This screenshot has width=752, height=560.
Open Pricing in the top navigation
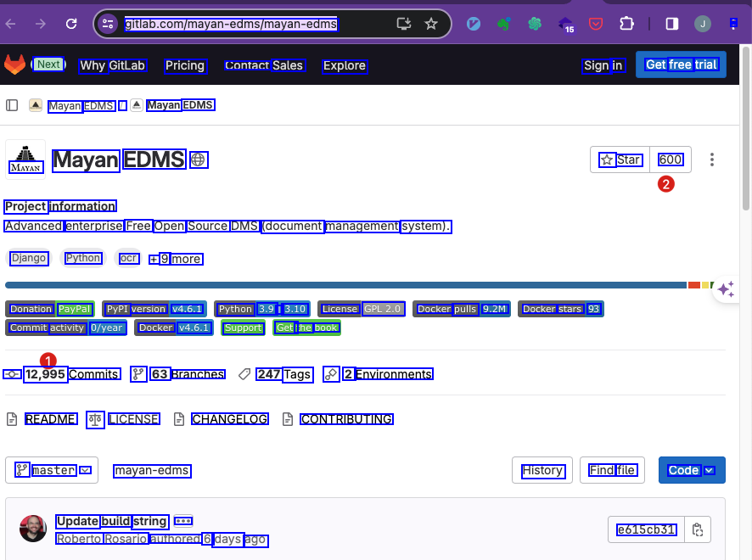coord(185,65)
